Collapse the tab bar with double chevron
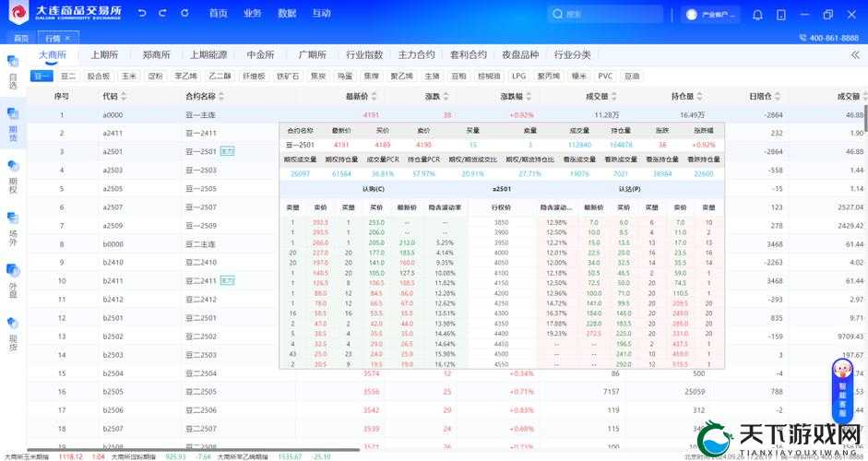 (x=855, y=54)
